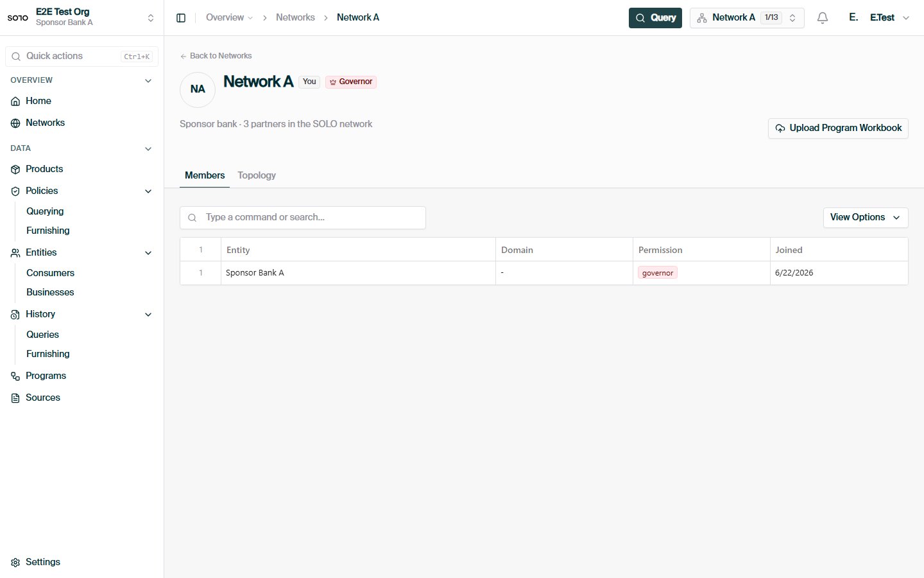
Task: Open the notifications bell
Action: click(823, 18)
